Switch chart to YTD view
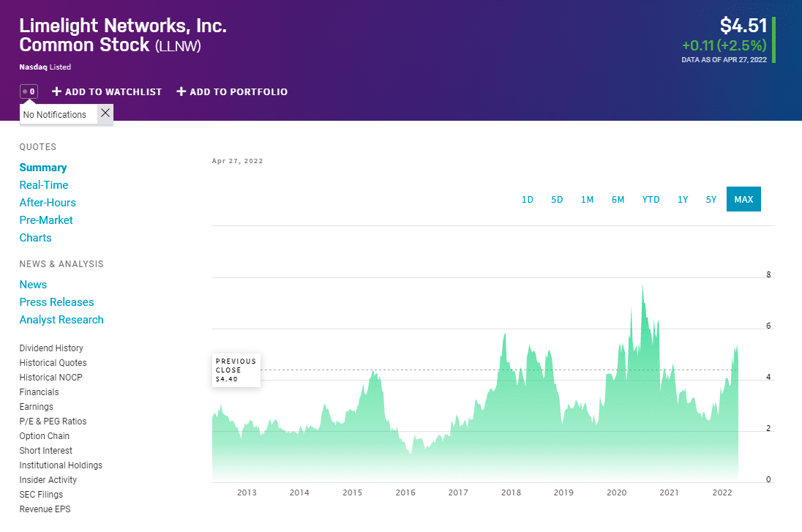Viewport: 802px width, 532px height. coord(651,199)
